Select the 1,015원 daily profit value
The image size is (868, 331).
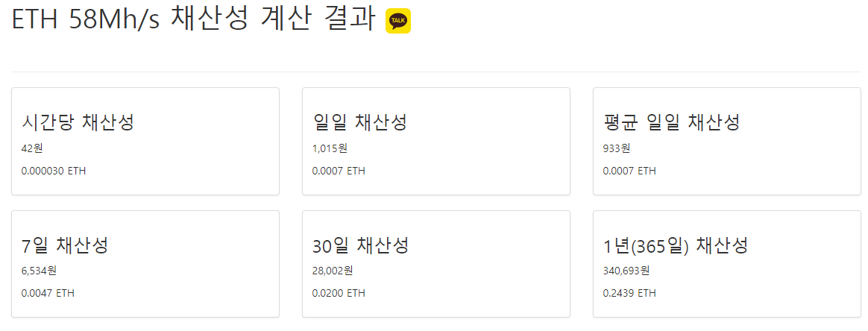(x=330, y=148)
